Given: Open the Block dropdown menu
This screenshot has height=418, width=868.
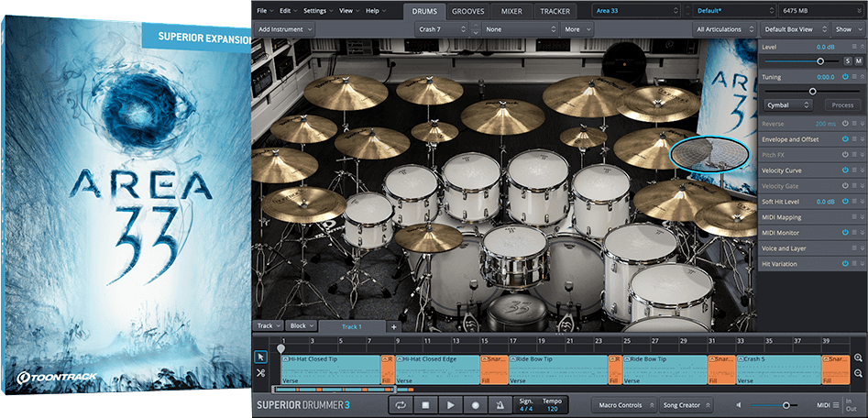Looking at the screenshot, I should click(302, 325).
